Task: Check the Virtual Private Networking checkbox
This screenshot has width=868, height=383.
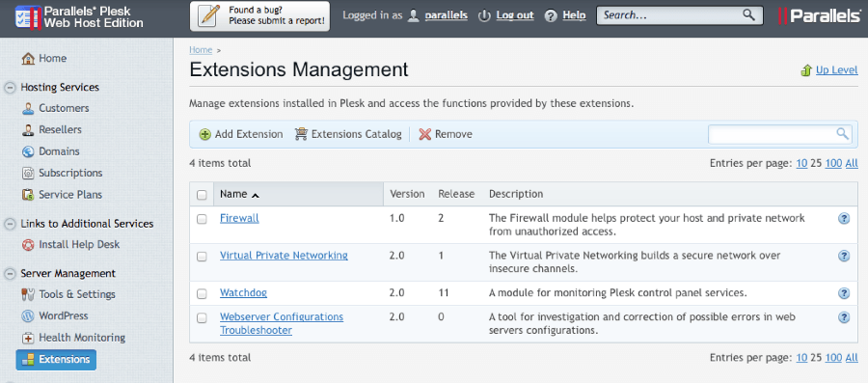Action: [203, 257]
